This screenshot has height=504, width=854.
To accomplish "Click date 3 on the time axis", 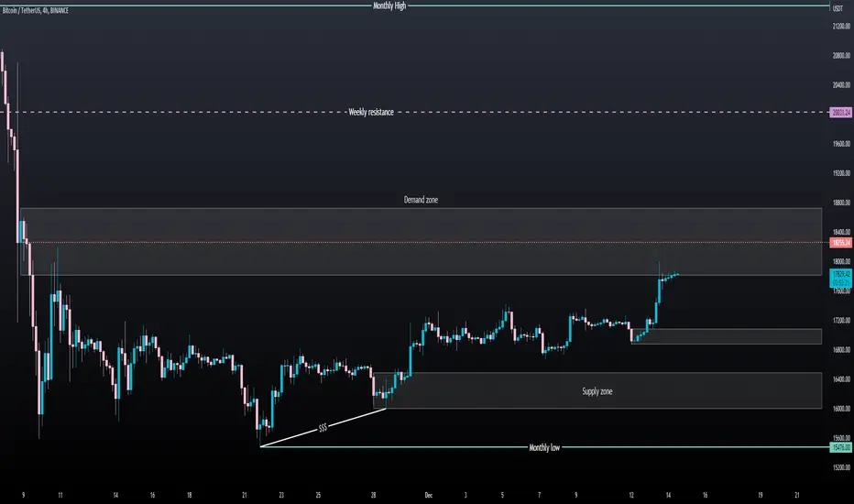I will pyautogui.click(x=465, y=495).
